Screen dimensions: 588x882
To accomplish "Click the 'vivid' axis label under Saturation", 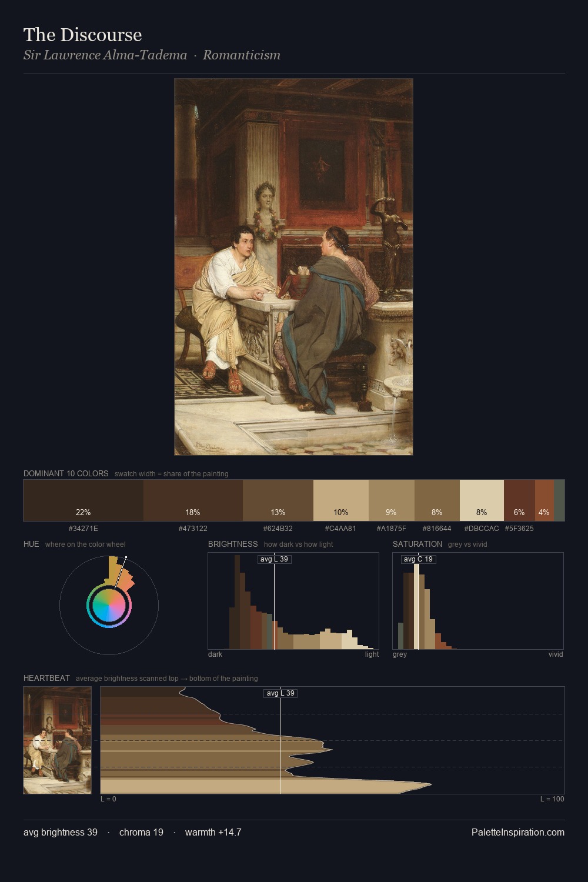I will (x=556, y=654).
